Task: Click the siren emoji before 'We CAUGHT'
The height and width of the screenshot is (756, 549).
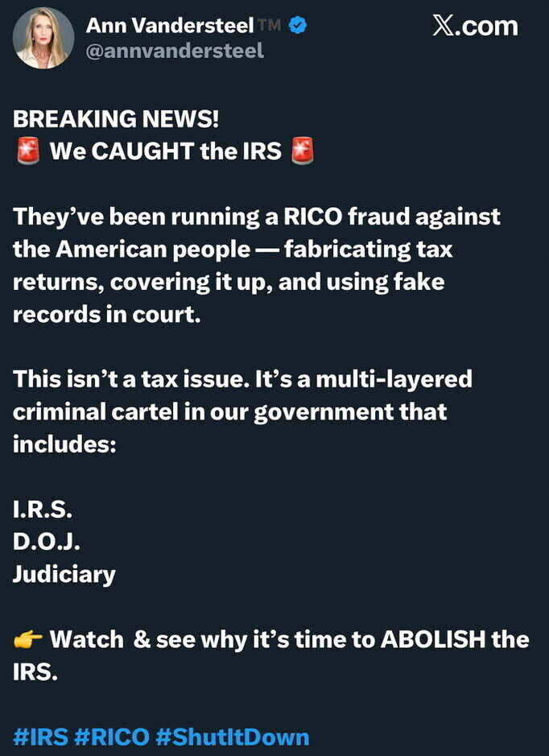Action: click(28, 151)
